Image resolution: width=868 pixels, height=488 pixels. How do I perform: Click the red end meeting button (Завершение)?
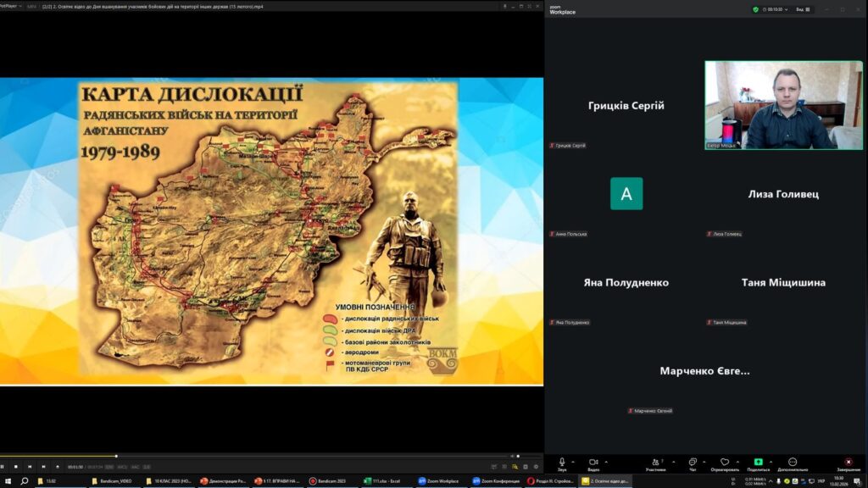click(x=848, y=463)
